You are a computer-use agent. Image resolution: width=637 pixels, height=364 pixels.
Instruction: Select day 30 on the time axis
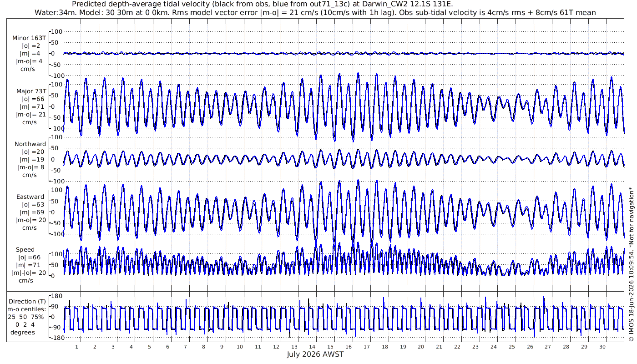click(x=602, y=347)
